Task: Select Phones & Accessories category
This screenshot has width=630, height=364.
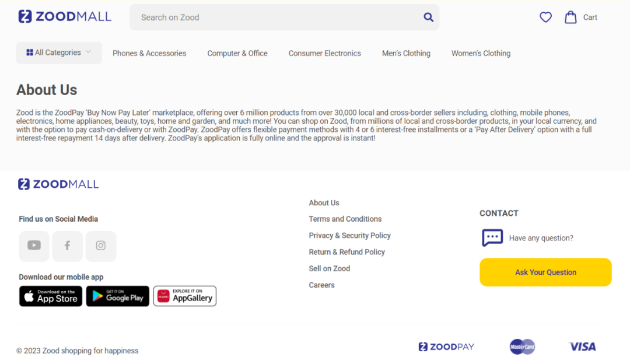Action: click(x=149, y=53)
